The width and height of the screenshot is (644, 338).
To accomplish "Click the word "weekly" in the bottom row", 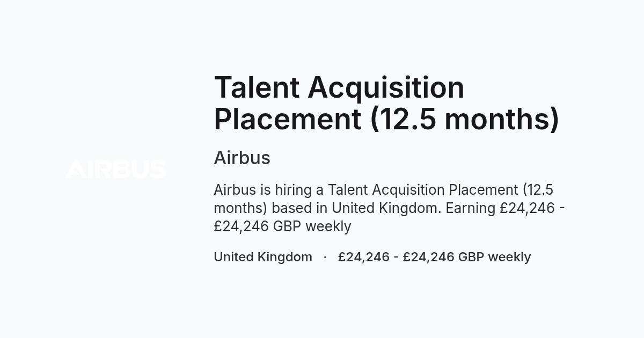I will (509, 257).
